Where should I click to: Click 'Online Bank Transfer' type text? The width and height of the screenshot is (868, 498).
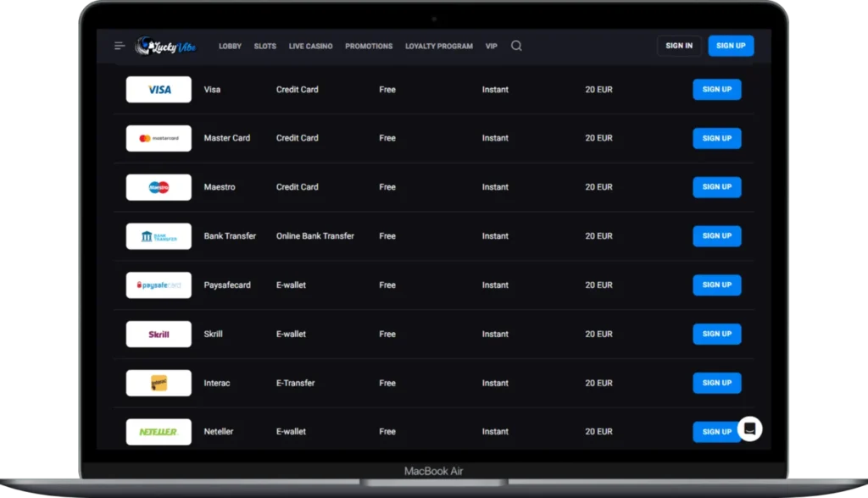(x=315, y=236)
